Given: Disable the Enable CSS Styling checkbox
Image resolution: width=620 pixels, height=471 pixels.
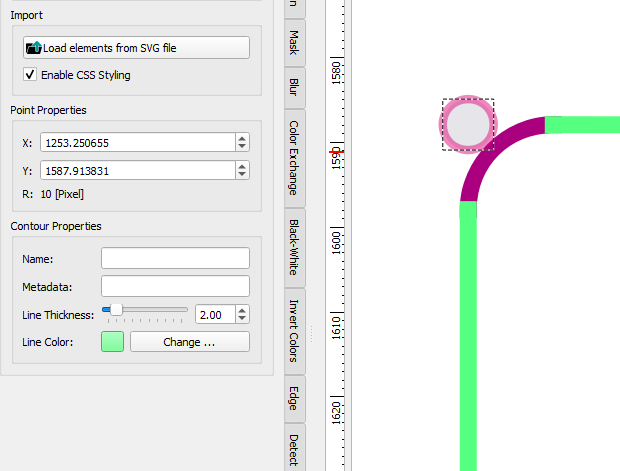Looking at the screenshot, I should (29, 75).
